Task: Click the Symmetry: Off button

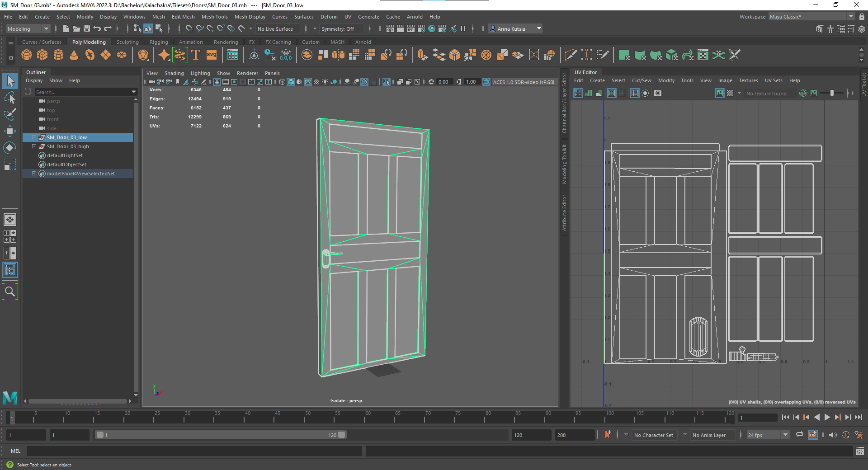Action: click(x=341, y=28)
